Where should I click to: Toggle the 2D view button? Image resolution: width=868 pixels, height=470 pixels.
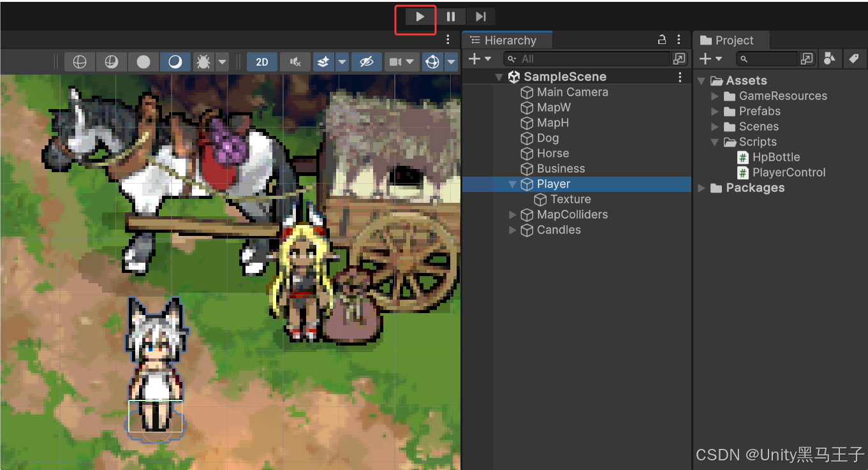(x=262, y=62)
